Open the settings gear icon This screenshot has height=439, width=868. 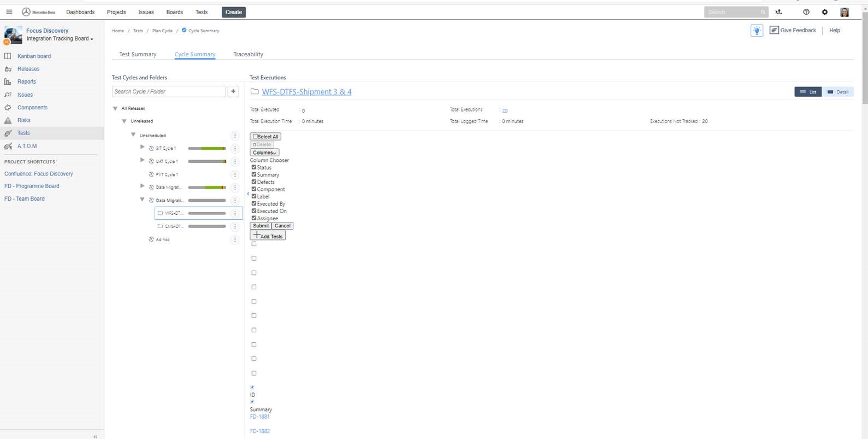[825, 12]
